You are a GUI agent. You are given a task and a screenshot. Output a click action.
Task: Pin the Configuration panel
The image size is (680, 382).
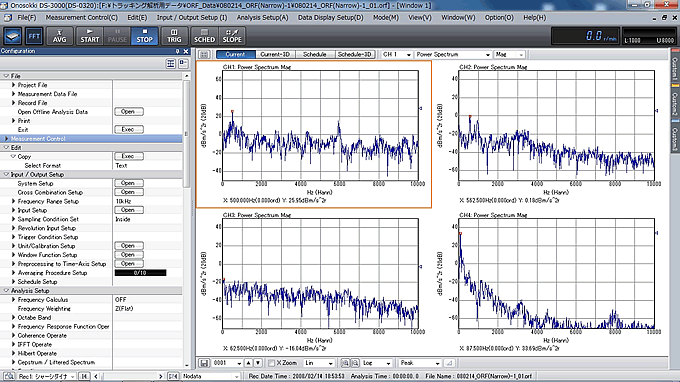click(x=177, y=51)
